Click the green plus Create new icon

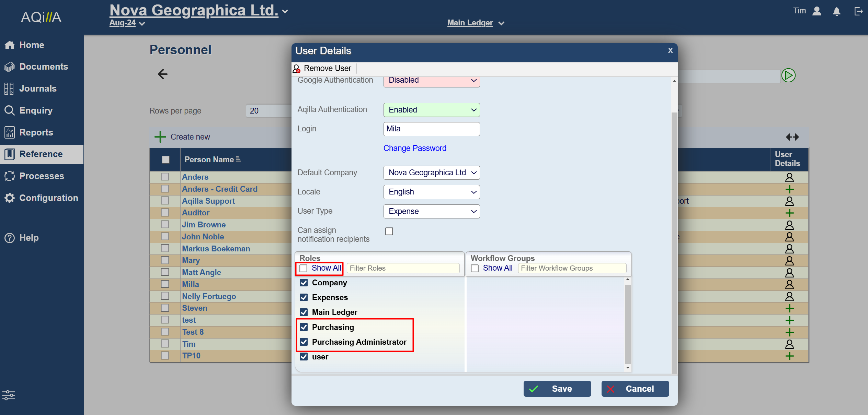(x=160, y=137)
